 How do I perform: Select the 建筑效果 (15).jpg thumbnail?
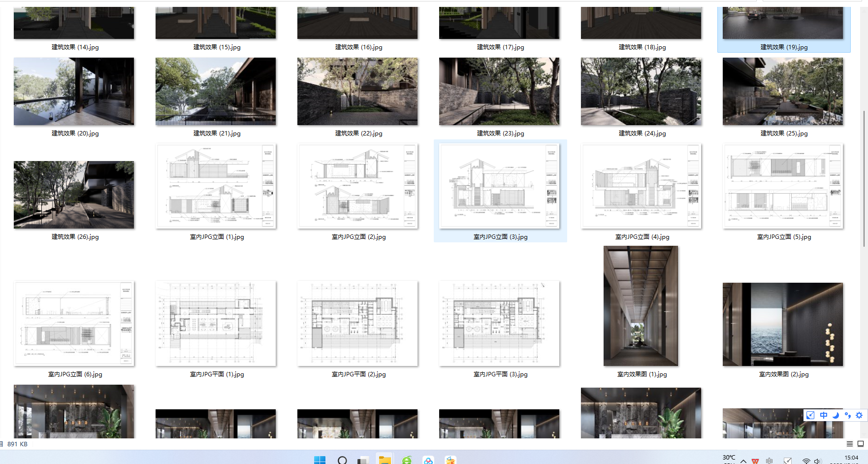[216, 23]
